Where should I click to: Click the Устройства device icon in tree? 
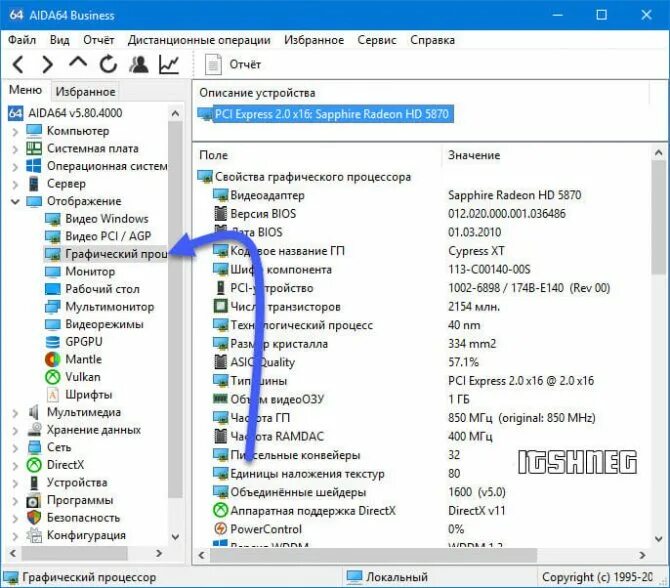coord(34,482)
